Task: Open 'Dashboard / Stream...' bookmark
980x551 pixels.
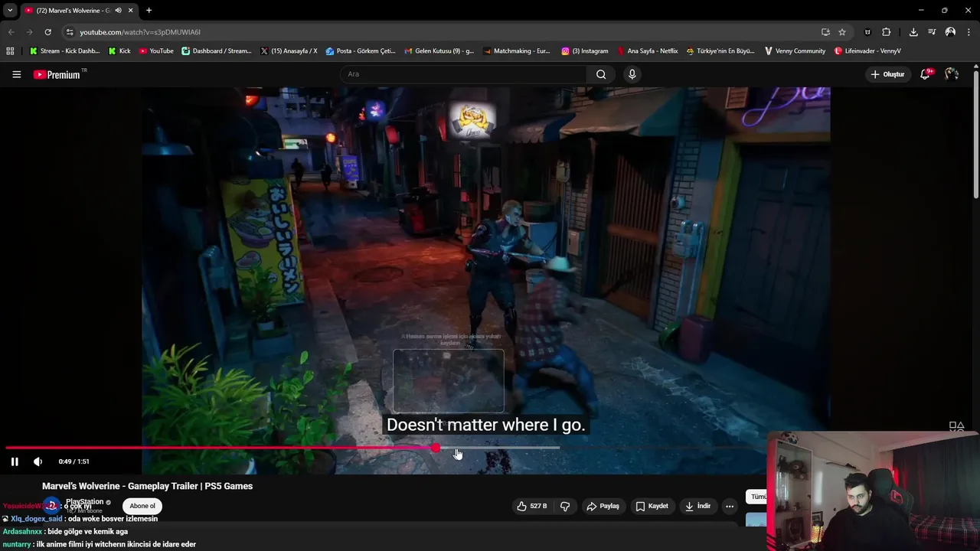Action: [x=216, y=51]
